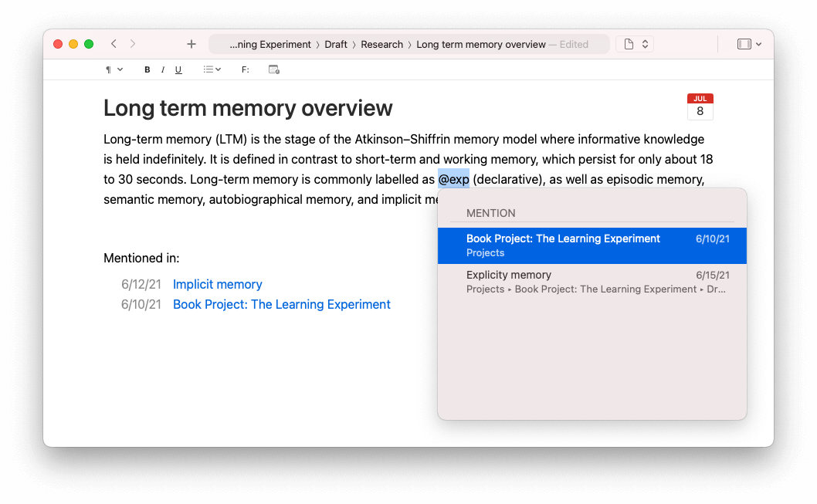817x504 pixels.
Task: Open the list formatting tool
Action: coord(208,69)
